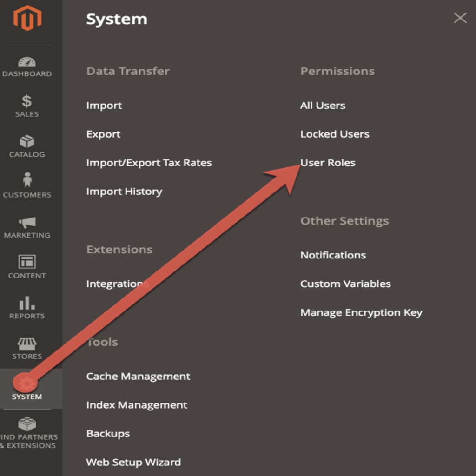Open the Sales dollar icon
The width and height of the screenshot is (476, 476).
pos(26,101)
